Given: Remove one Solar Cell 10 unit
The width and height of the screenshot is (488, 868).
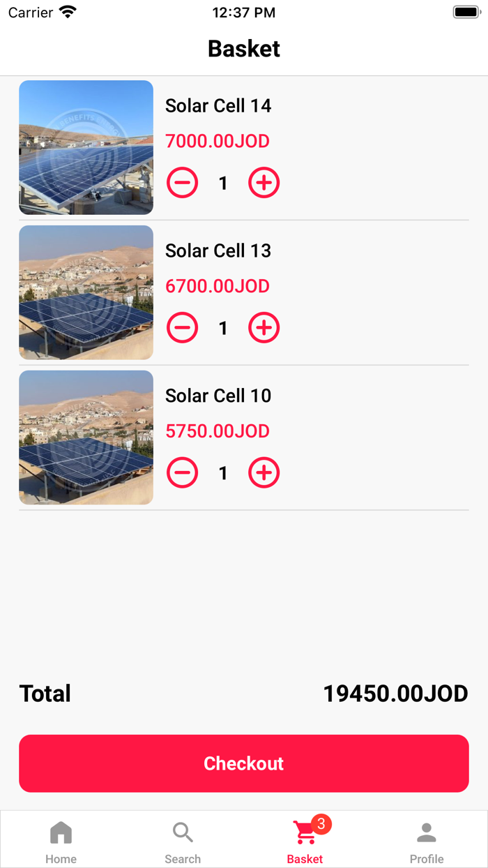Looking at the screenshot, I should (183, 473).
